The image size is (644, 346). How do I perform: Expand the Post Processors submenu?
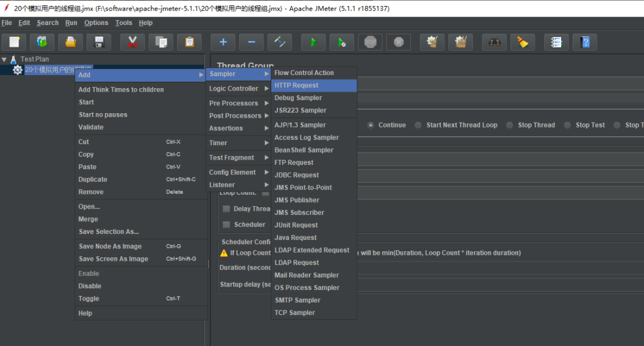click(238, 116)
